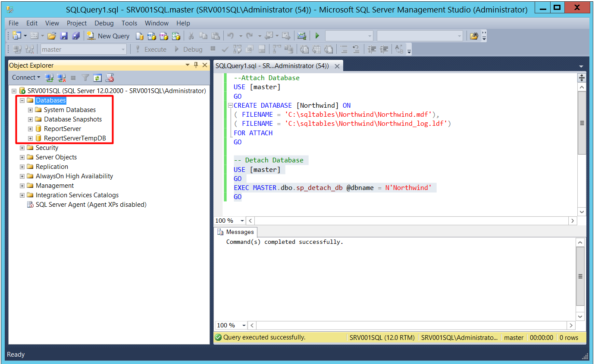Viewport: 595px width, 364px height.
Task: Expand the ReportServerTempDB node
Action: tap(30, 138)
